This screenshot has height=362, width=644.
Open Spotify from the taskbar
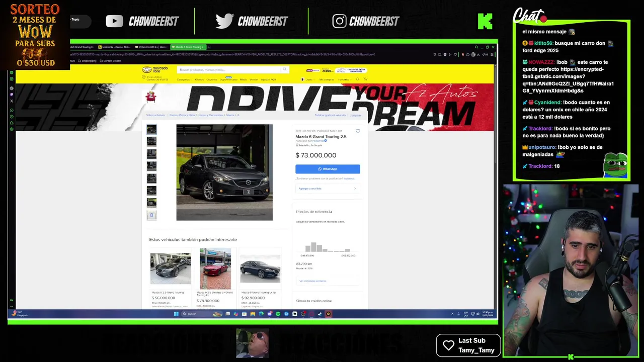coord(278,314)
